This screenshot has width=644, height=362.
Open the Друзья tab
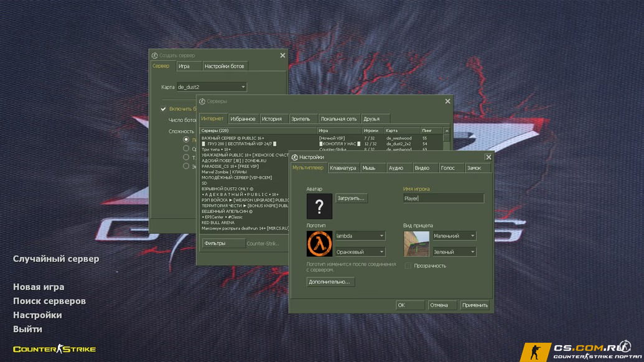pos(375,119)
